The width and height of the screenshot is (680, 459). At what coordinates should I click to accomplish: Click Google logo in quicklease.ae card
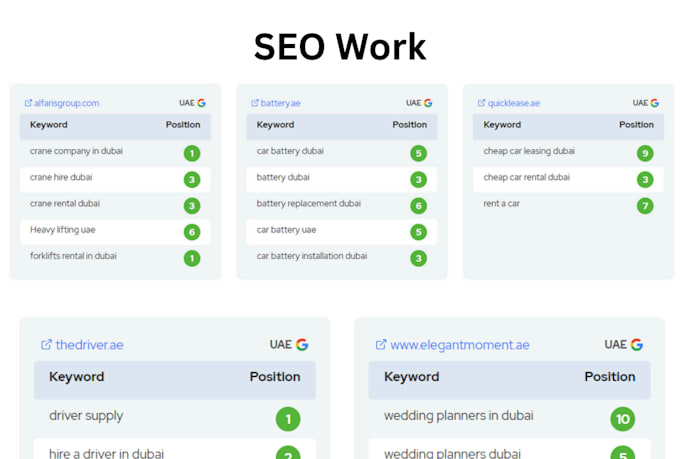(x=655, y=103)
